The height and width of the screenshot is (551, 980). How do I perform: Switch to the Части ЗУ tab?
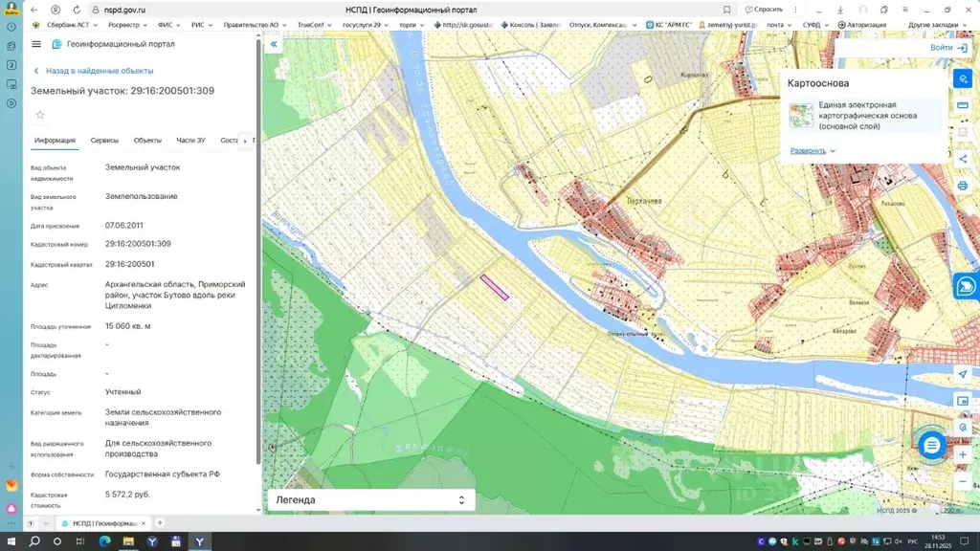[190, 141]
